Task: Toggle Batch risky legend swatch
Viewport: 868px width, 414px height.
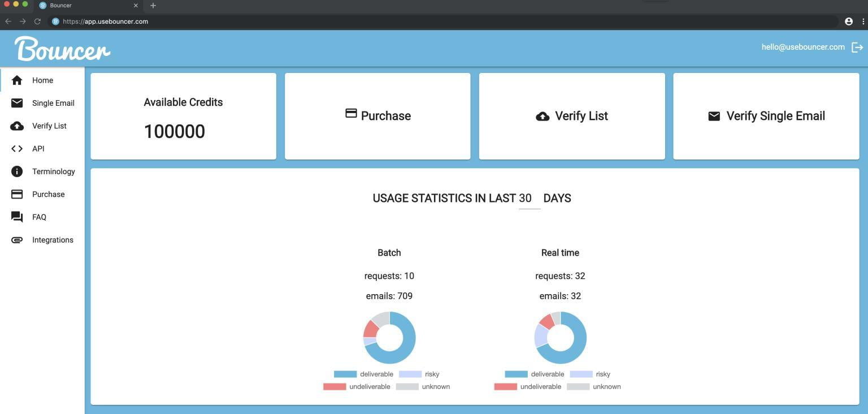Action: pyautogui.click(x=410, y=374)
